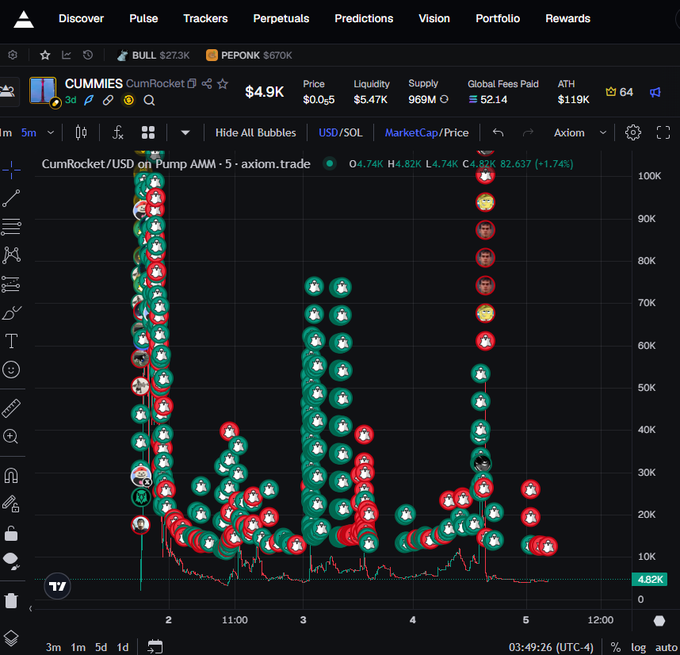Viewport: 680px width, 655px height.
Task: Redo the chart action
Action: click(x=528, y=133)
